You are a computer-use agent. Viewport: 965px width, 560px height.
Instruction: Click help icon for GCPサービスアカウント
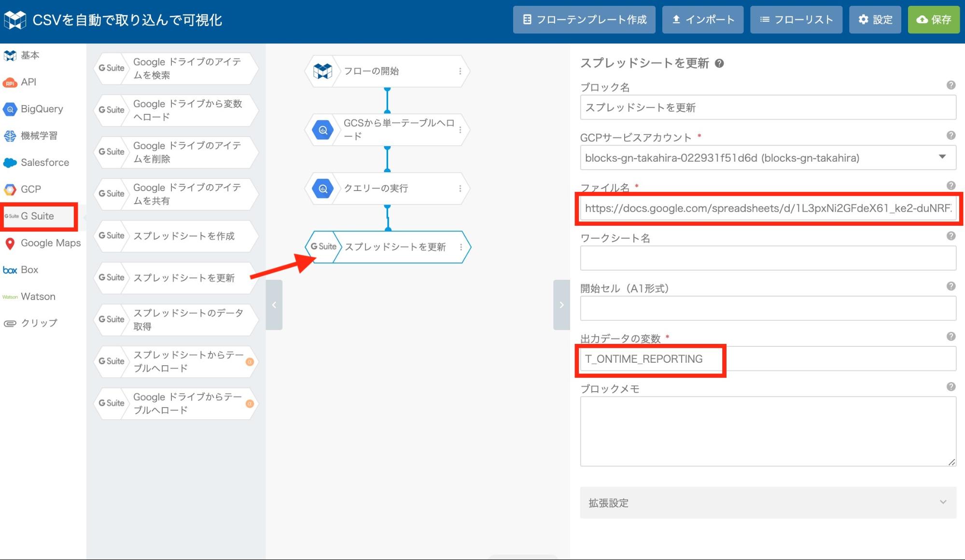pos(951,135)
